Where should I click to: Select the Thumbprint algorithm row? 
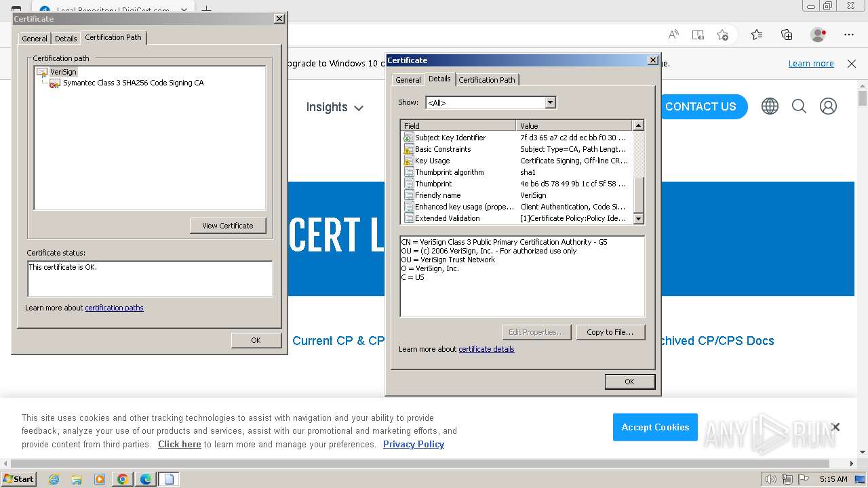coord(516,172)
